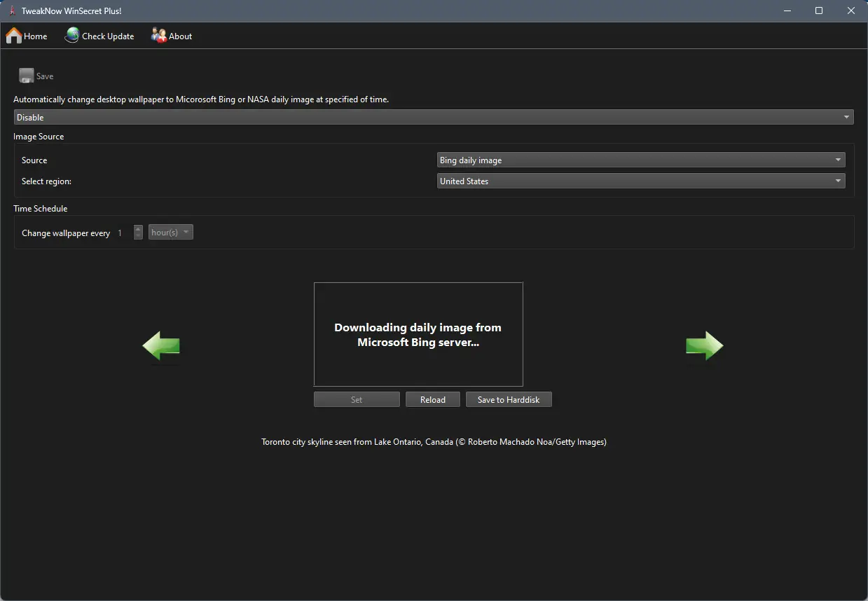Click Save to Harddisk button
Image resolution: width=868 pixels, height=601 pixels.
(x=509, y=399)
